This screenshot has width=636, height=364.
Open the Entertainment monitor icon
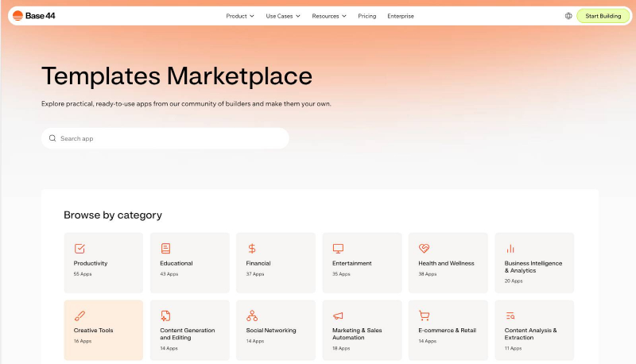pos(338,249)
